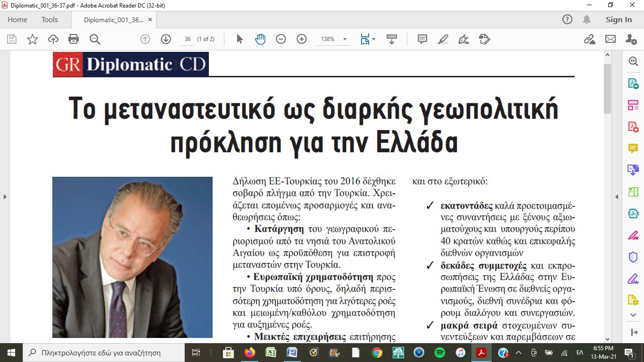Image resolution: width=644 pixels, height=362 pixels.
Task: Select the Hand pan tool
Action: click(260, 39)
